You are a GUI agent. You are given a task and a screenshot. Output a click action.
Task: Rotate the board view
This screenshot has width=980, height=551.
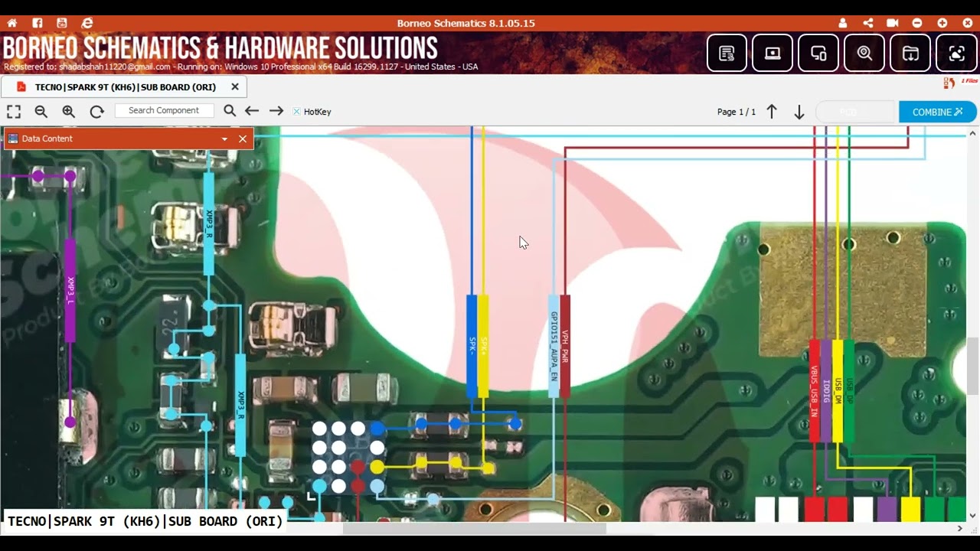tap(96, 112)
